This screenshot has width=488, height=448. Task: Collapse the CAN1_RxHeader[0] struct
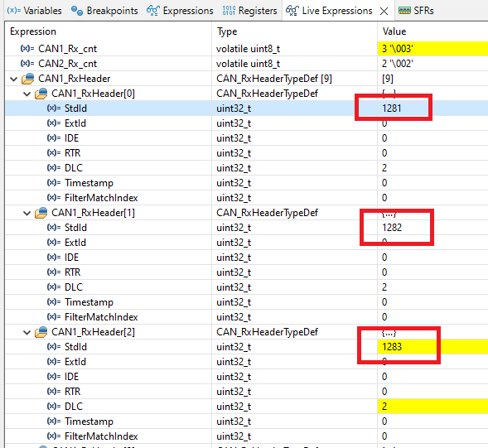(27, 94)
